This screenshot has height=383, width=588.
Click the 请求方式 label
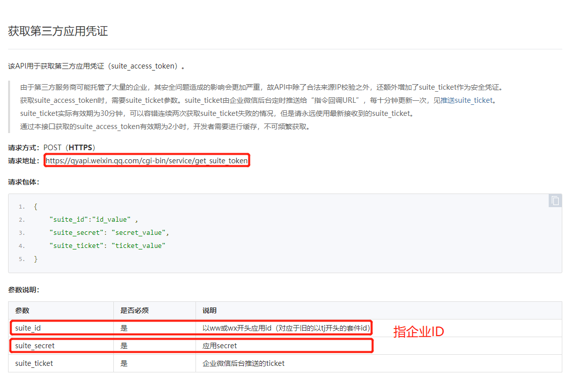coord(24,148)
